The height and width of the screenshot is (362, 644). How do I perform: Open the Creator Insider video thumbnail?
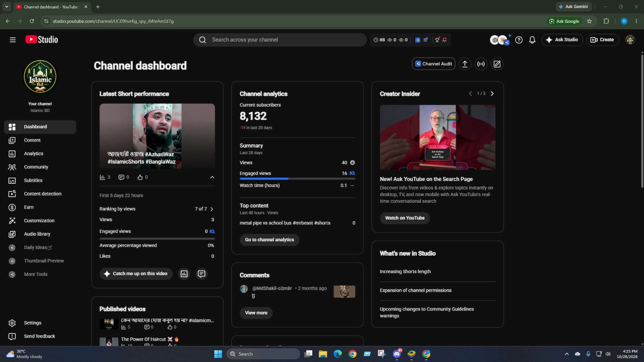[438, 138]
